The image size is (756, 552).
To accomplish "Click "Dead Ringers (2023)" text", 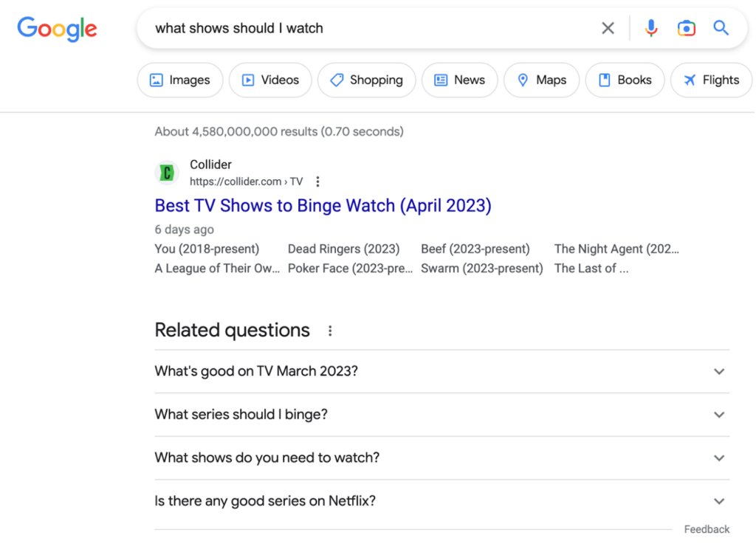I will click(344, 249).
